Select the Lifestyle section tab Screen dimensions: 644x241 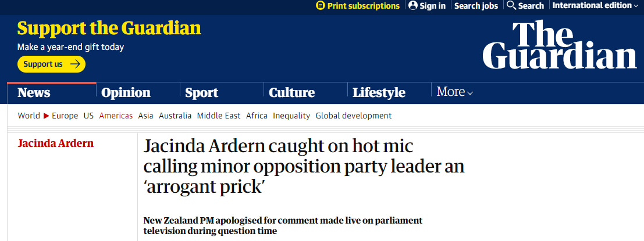coord(379,92)
